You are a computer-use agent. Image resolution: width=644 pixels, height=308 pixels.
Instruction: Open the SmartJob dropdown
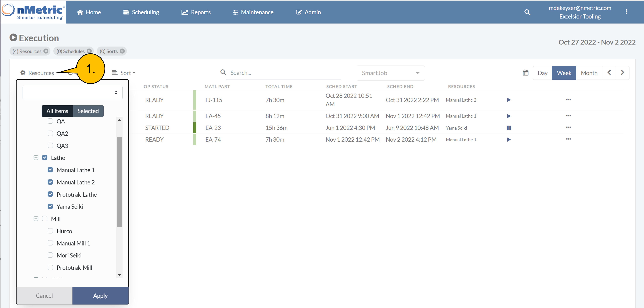click(390, 73)
